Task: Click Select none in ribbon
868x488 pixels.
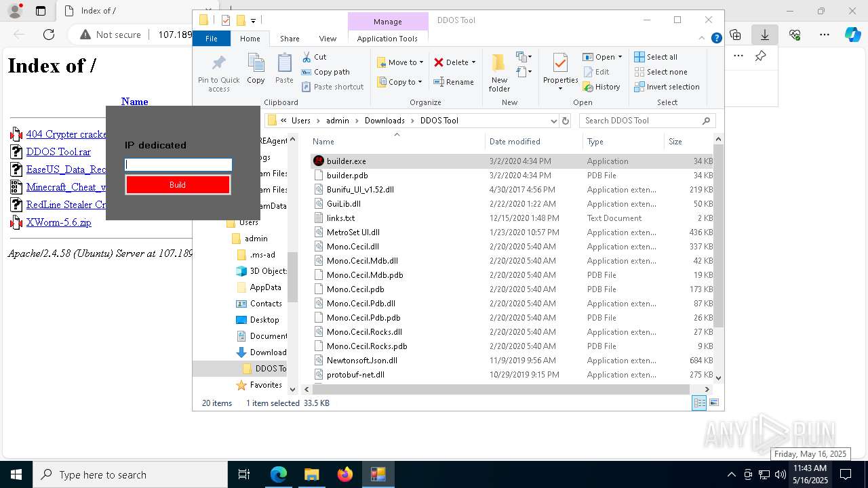Action: (660, 72)
